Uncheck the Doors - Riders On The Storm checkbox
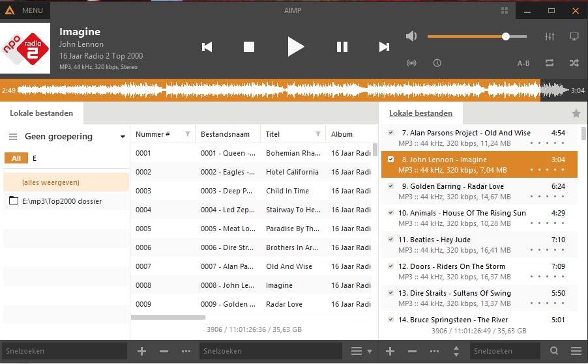The width and height of the screenshot is (588, 364). pos(390,266)
